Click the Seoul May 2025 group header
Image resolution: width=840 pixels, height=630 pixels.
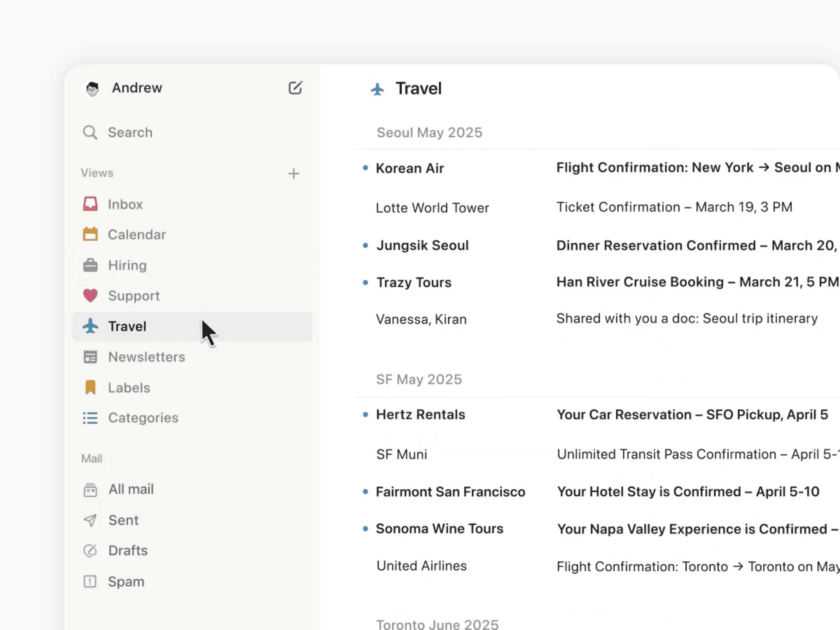[429, 132]
